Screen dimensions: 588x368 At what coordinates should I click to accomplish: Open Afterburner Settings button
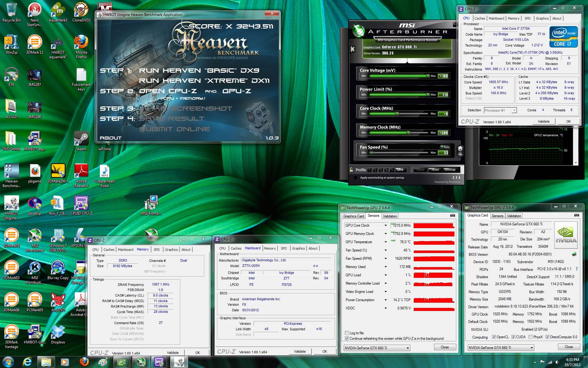(450, 170)
